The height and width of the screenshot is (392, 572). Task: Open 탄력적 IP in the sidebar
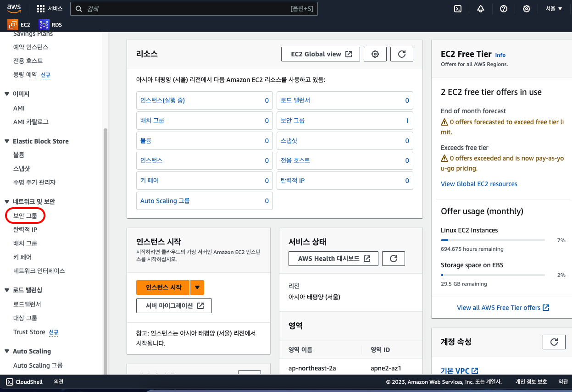pyautogui.click(x=25, y=230)
